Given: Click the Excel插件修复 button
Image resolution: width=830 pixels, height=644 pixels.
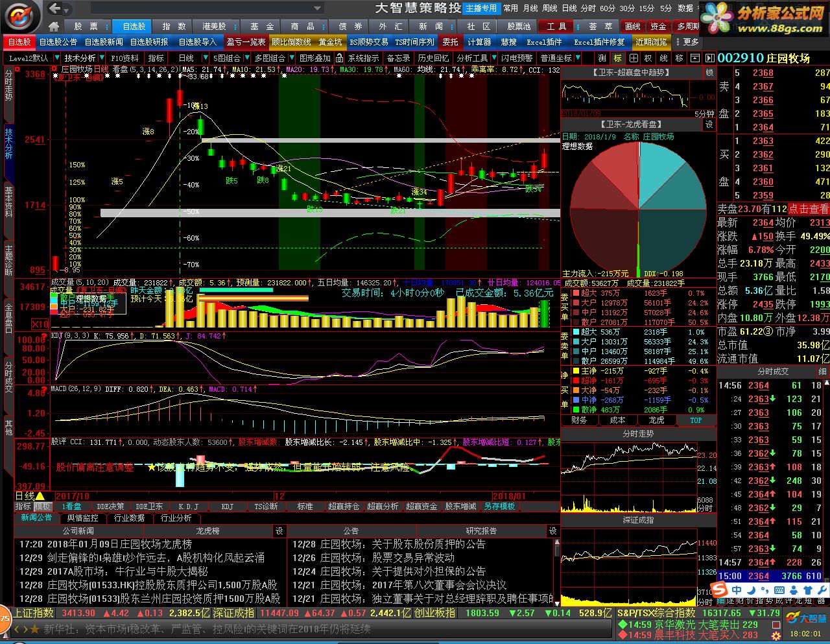Looking at the screenshot, I should coord(599,42).
